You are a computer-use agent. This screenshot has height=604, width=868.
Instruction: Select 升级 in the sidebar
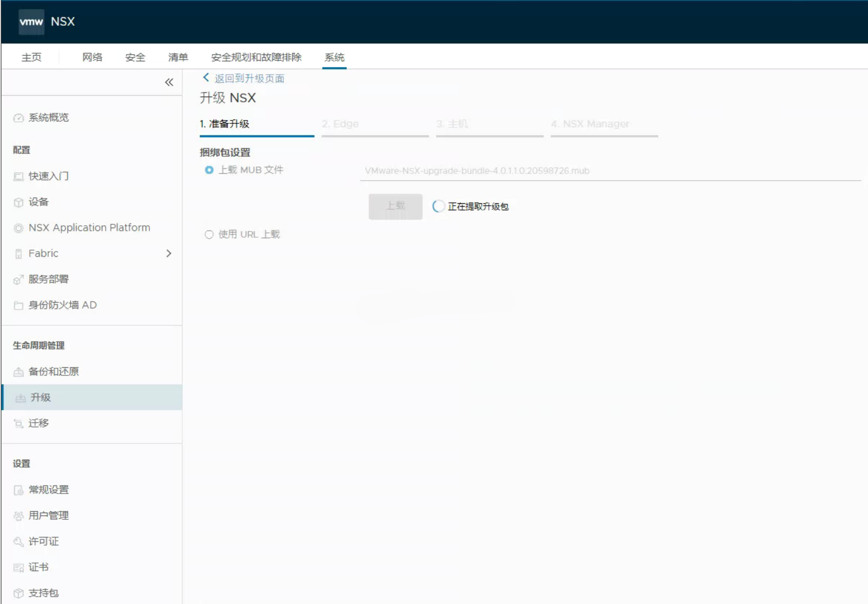pos(92,397)
